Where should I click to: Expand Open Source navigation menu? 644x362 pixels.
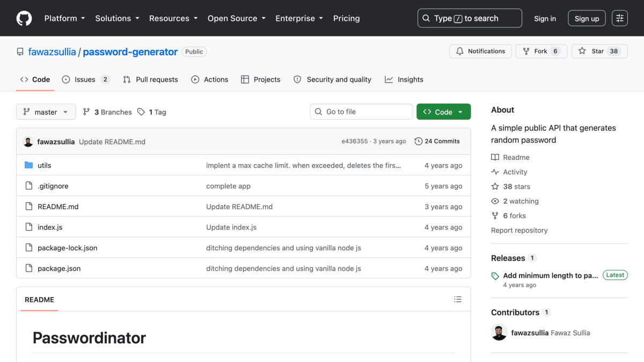pyautogui.click(x=237, y=18)
